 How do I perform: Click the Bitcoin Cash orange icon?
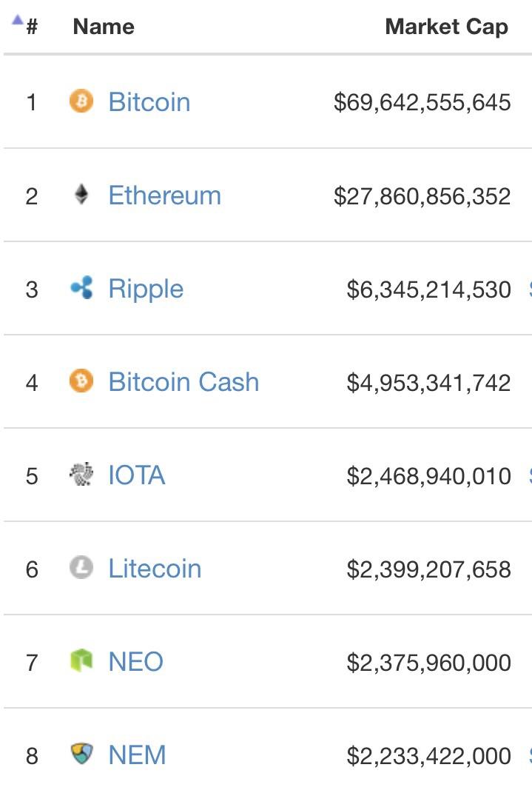83,381
